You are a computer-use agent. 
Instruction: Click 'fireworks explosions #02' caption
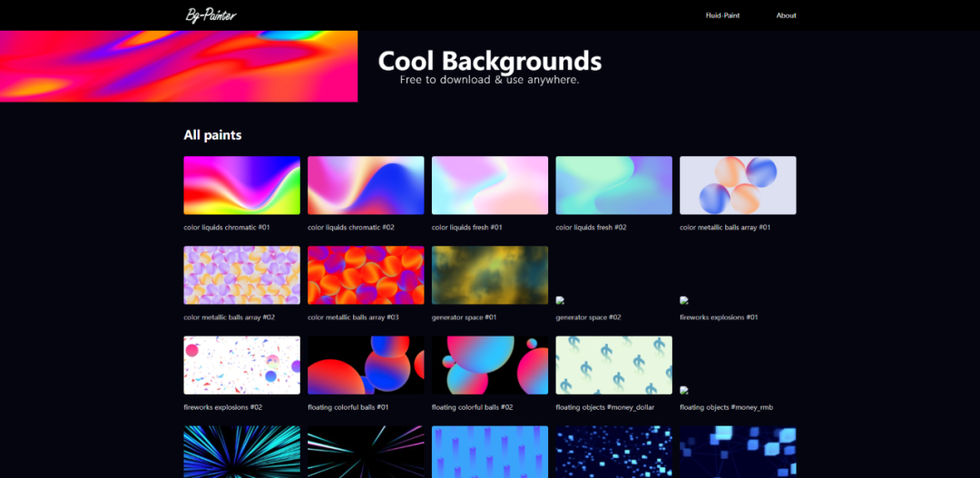223,407
